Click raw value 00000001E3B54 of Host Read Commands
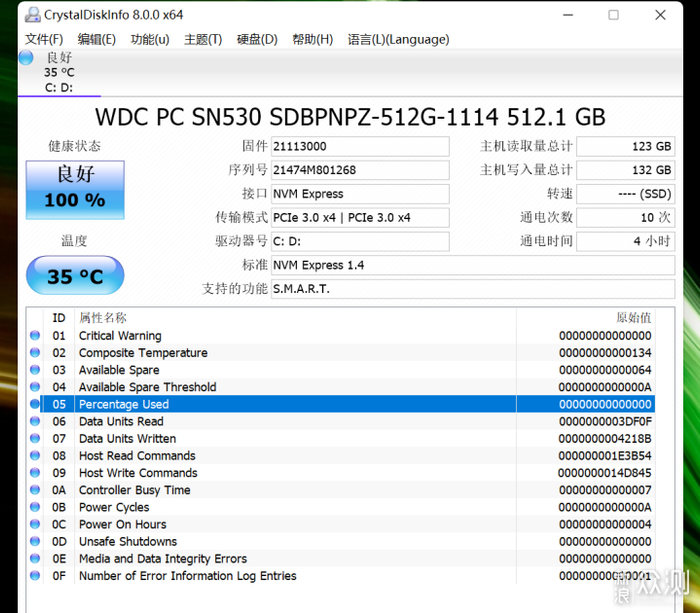 pyautogui.click(x=605, y=456)
